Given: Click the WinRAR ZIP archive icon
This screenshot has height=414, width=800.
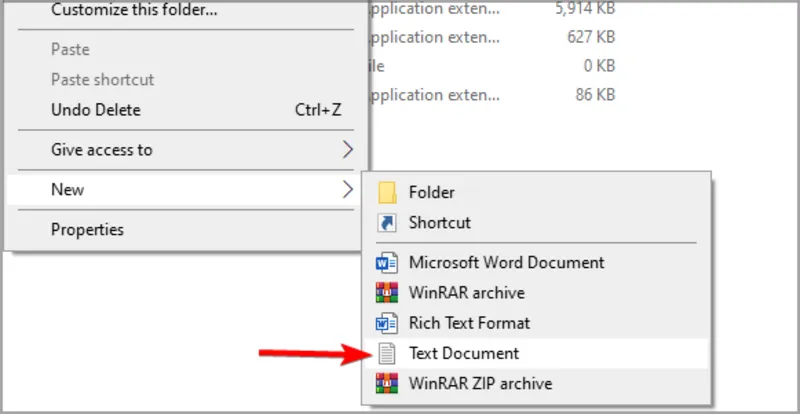Looking at the screenshot, I should pos(387,383).
